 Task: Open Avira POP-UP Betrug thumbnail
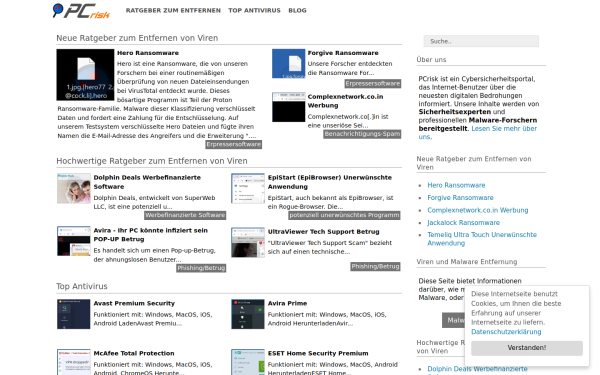pos(73,241)
